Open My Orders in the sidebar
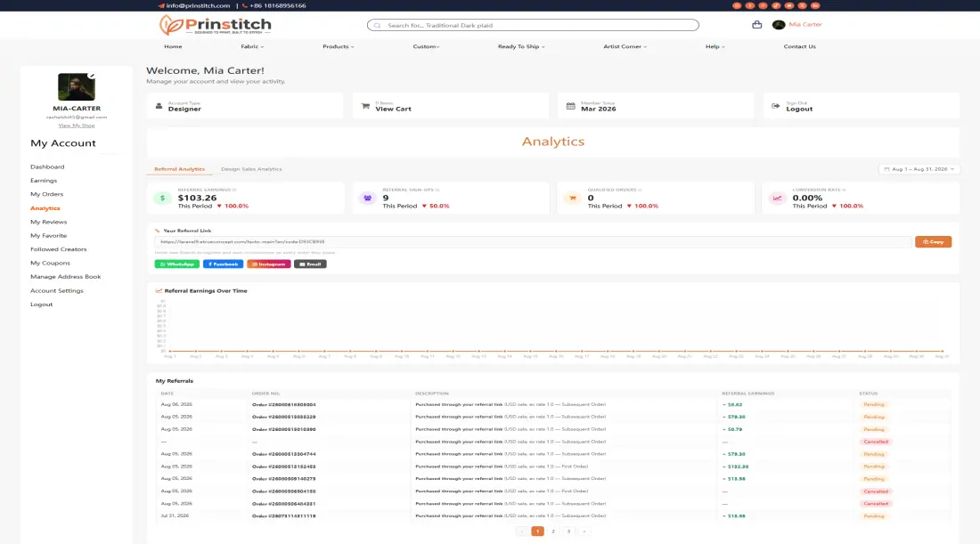This screenshot has height=544, width=980. pos(47,194)
